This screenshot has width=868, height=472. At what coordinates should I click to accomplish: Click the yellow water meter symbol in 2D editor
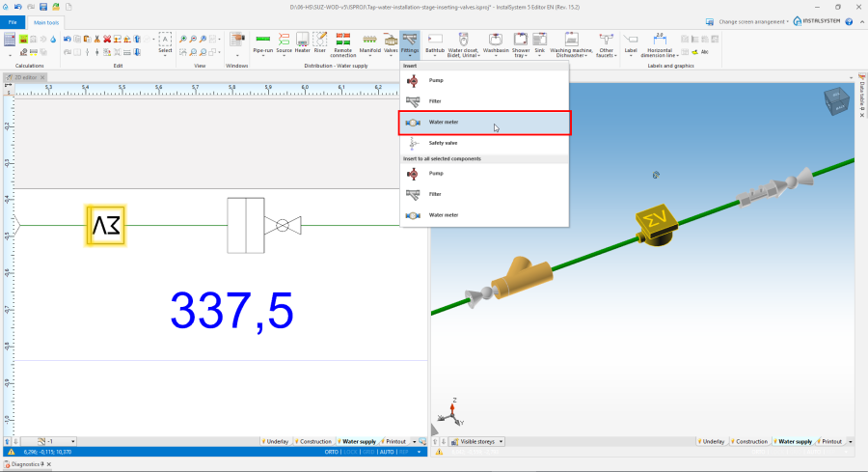click(x=105, y=225)
